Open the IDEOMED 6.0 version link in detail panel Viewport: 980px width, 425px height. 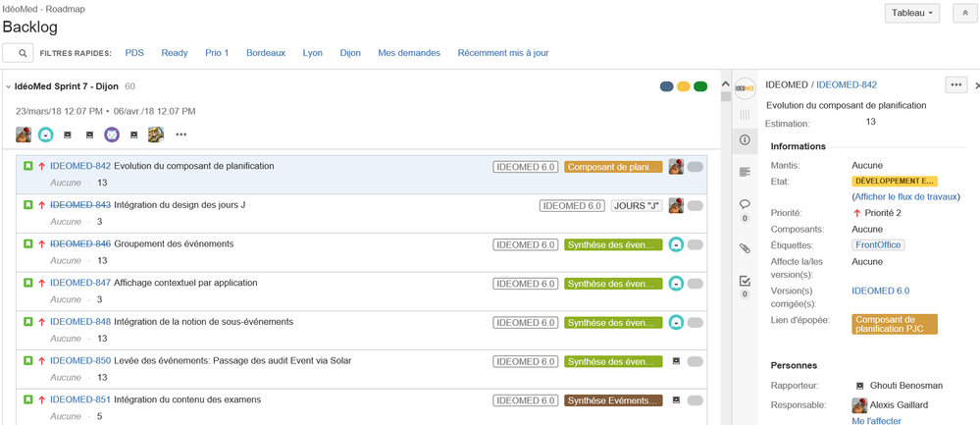(x=881, y=291)
